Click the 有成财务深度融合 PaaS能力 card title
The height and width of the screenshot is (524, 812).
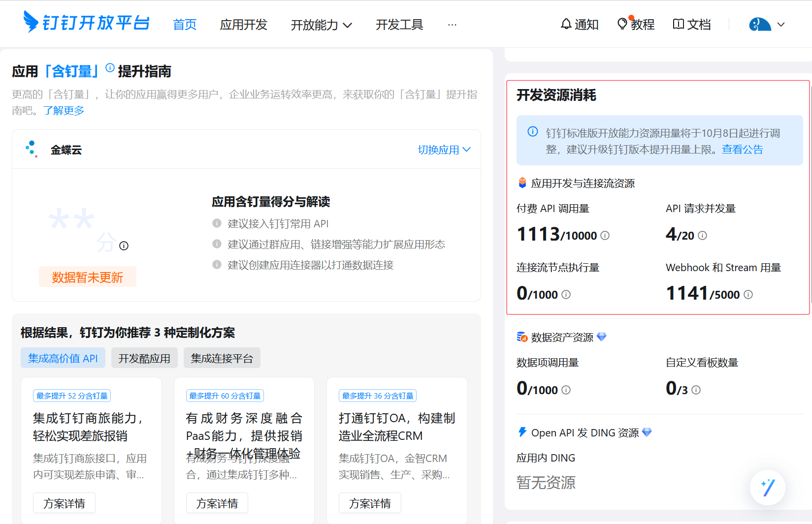pos(244,435)
